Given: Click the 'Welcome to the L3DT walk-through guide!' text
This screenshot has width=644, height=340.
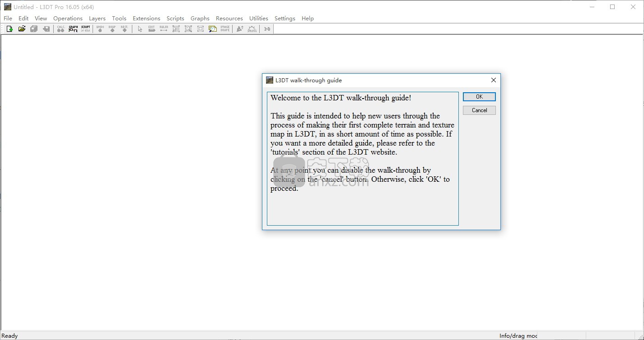Looking at the screenshot, I should click(x=341, y=98).
